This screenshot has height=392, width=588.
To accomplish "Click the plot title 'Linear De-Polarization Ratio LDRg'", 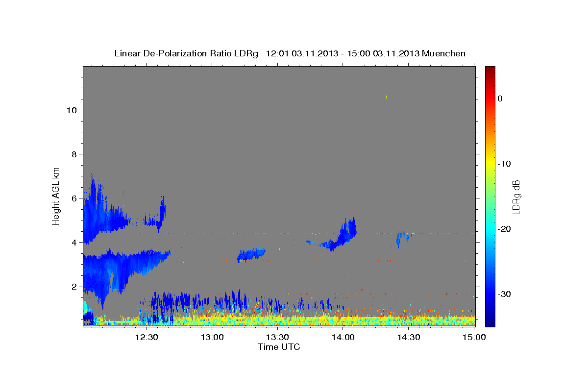I will [186, 53].
